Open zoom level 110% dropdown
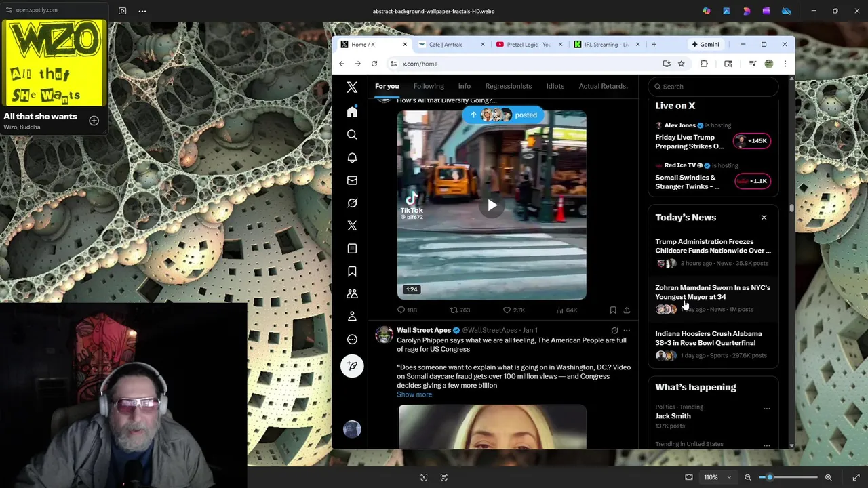868x488 pixels. 717,477
